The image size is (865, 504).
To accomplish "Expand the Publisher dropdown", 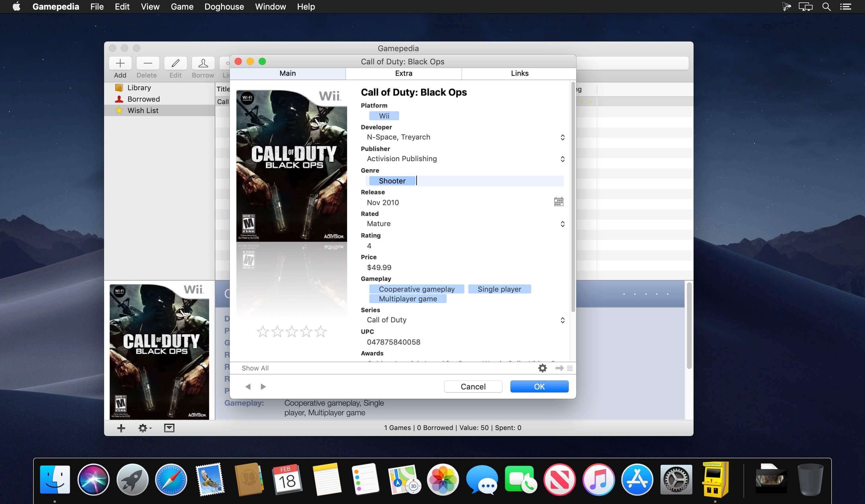I will (562, 159).
